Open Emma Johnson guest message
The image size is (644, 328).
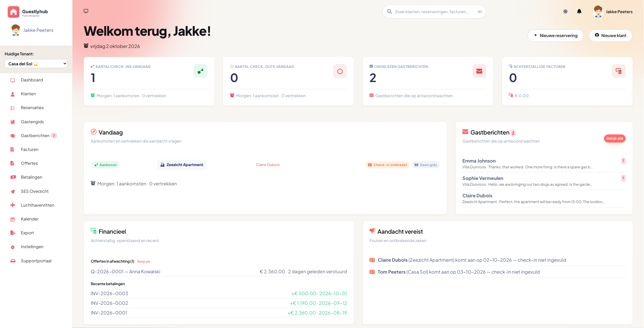click(544, 164)
